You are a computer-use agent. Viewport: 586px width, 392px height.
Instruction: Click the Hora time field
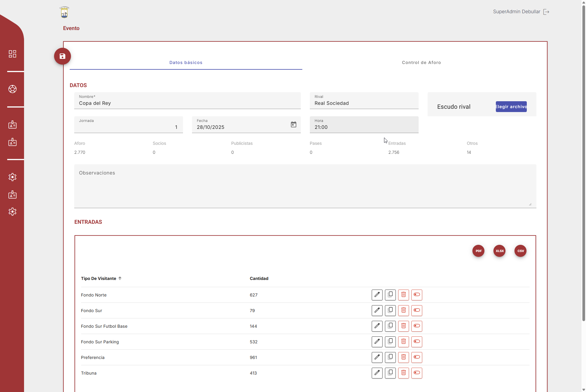tap(364, 127)
